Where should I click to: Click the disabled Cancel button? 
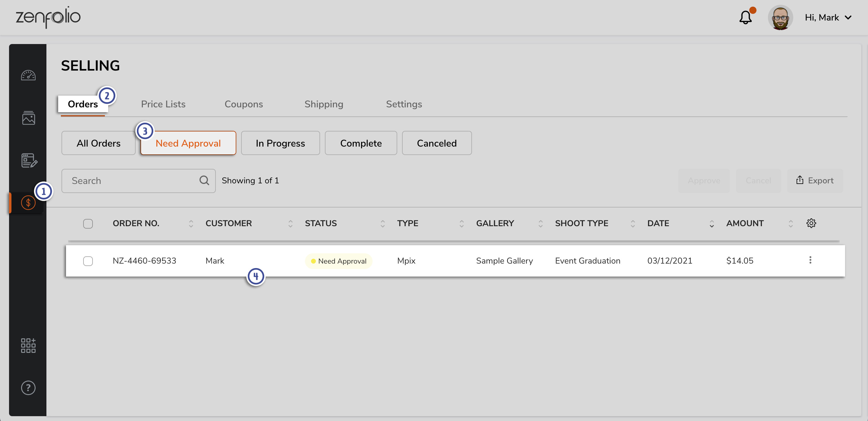coord(758,180)
